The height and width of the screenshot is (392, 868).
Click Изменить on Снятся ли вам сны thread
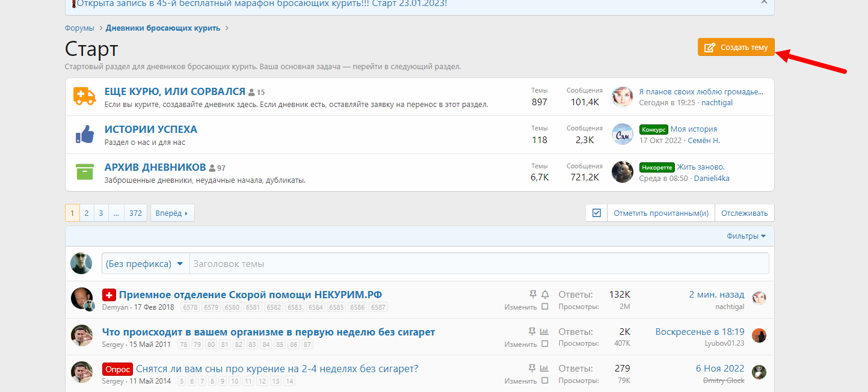[520, 381]
